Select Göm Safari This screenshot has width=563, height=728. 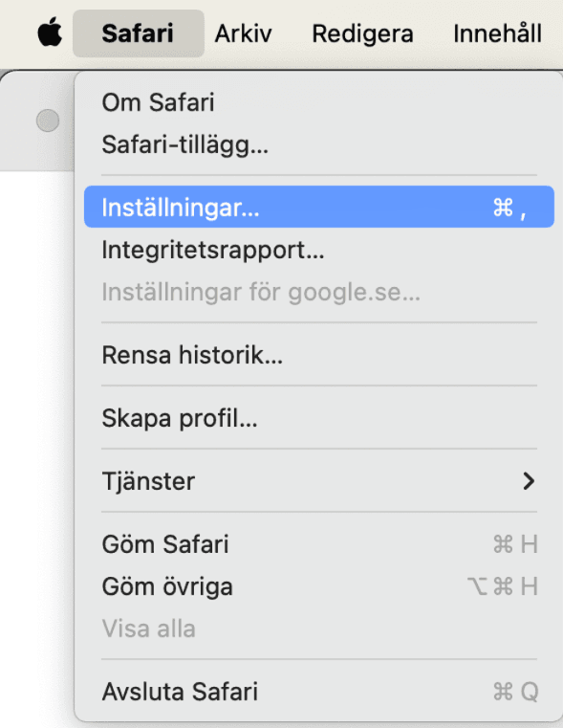click(x=319, y=544)
